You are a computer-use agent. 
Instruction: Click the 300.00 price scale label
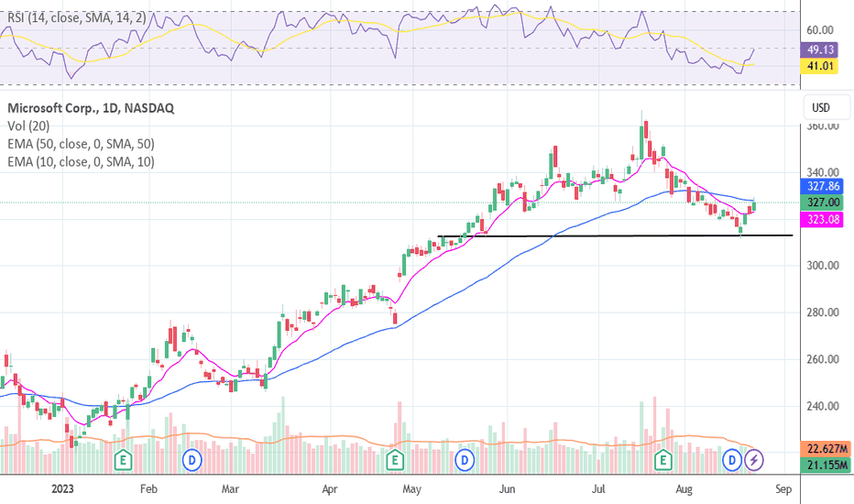tap(823, 266)
